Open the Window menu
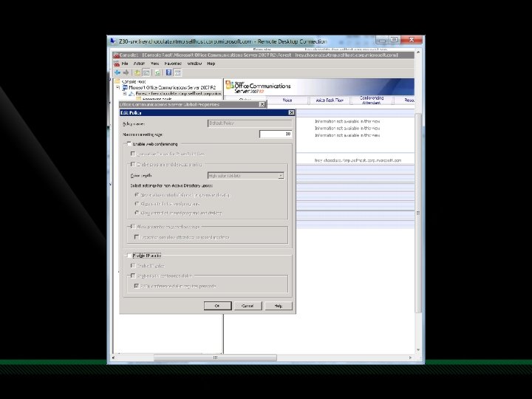The image size is (532, 399). [x=194, y=64]
